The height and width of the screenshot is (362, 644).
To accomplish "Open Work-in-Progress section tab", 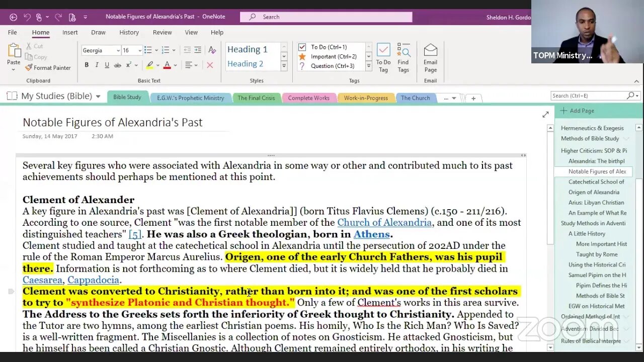I will [x=366, y=98].
